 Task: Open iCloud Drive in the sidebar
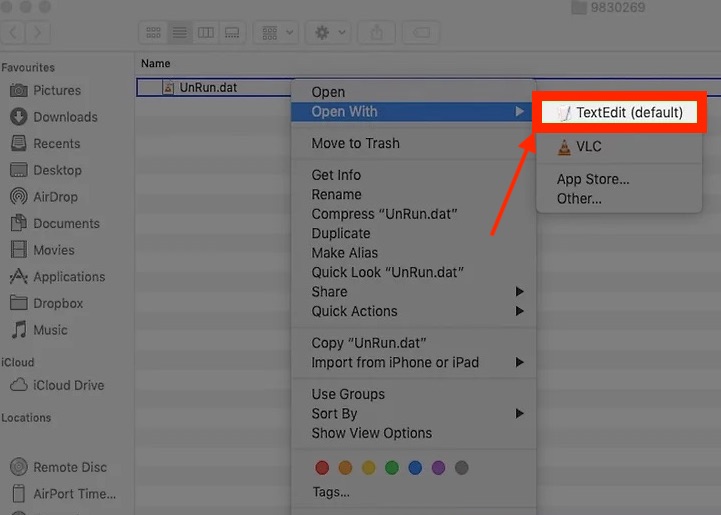pos(57,385)
